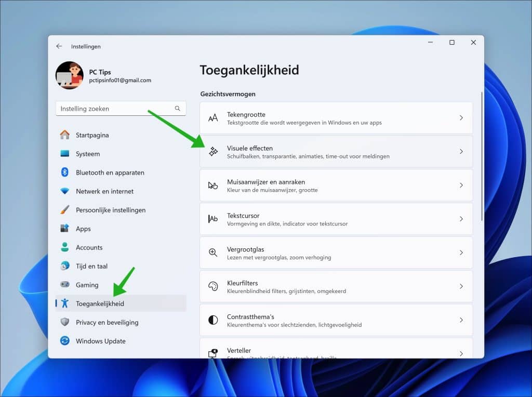532x397 pixels.
Task: Open Startpagina from the sidebar
Action: [x=121, y=135]
